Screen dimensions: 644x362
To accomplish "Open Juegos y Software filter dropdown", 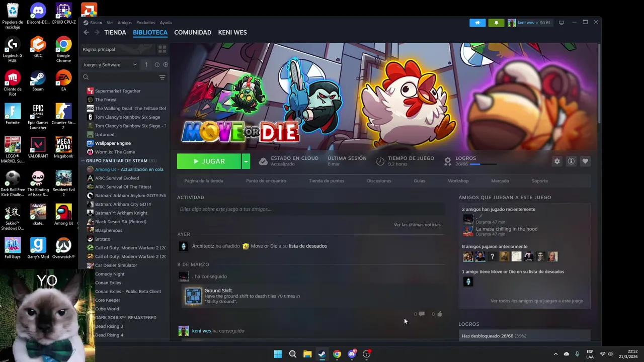I will pyautogui.click(x=110, y=64).
